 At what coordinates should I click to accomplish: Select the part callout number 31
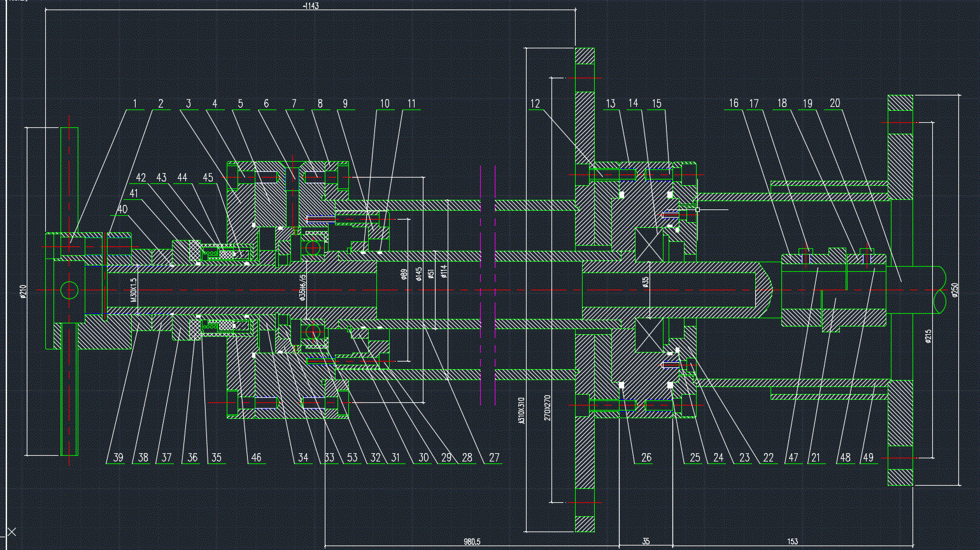tap(395, 458)
